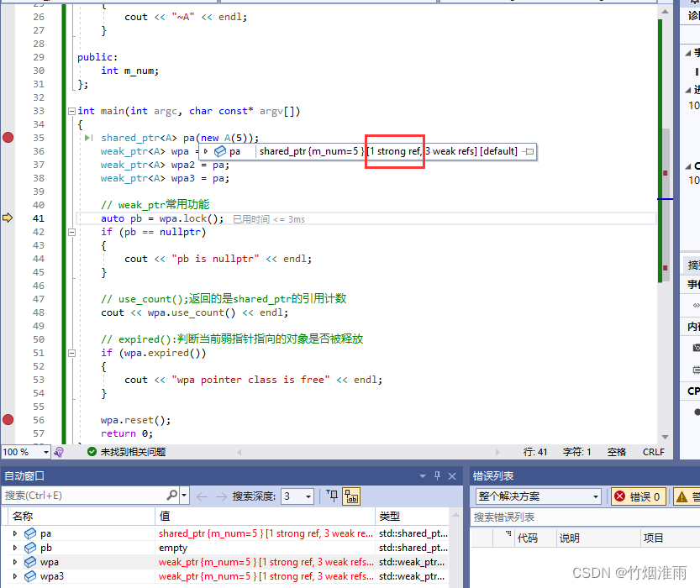Toggle the breakpoint on line 56
The width and height of the screenshot is (700, 588).
(8, 419)
